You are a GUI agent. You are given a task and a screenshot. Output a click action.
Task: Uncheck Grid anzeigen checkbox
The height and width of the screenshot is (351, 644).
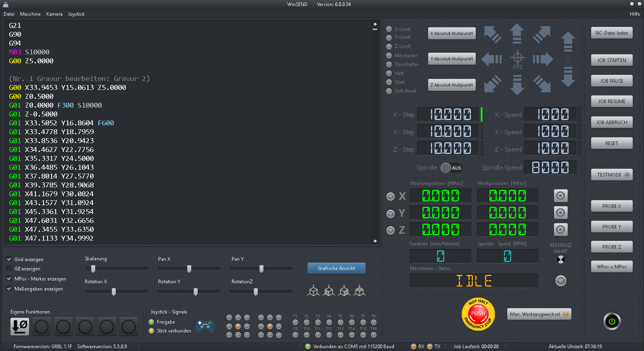(x=9, y=259)
